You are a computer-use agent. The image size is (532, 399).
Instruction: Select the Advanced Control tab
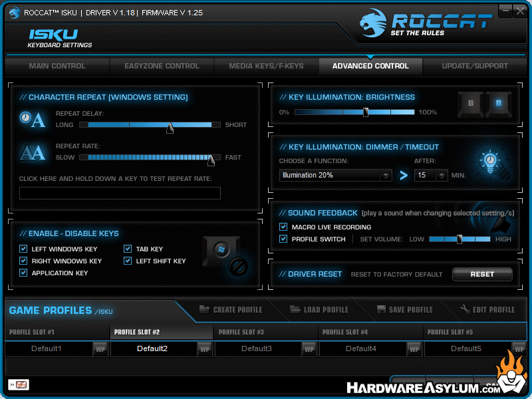(x=370, y=66)
